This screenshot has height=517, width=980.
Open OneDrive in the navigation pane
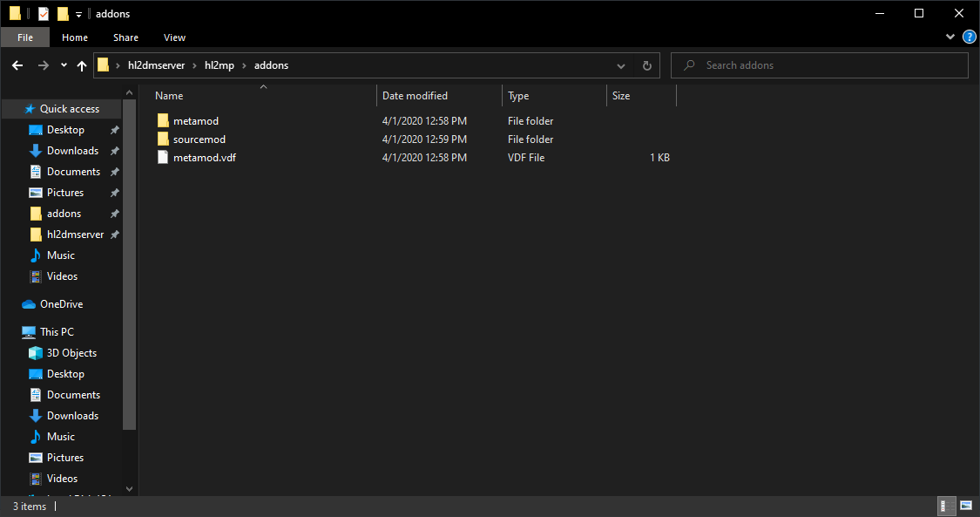pyautogui.click(x=61, y=304)
